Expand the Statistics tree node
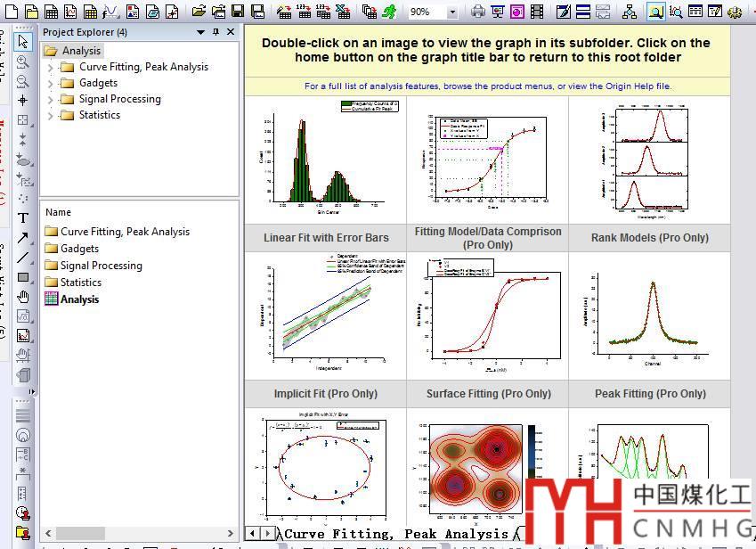 pos(50,115)
